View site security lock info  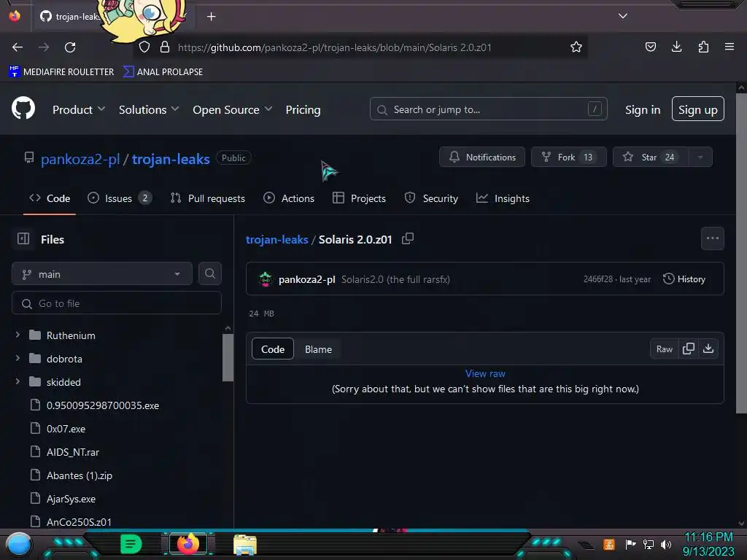click(x=165, y=47)
